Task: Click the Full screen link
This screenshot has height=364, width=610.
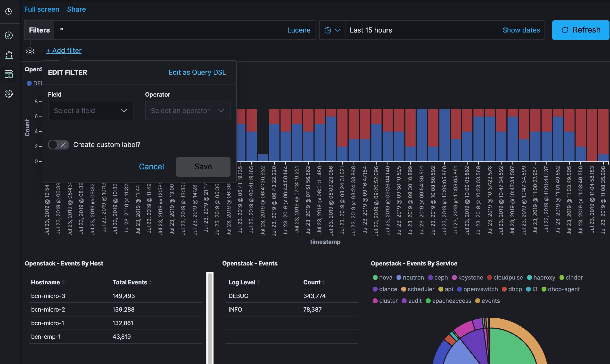Action: (42, 9)
